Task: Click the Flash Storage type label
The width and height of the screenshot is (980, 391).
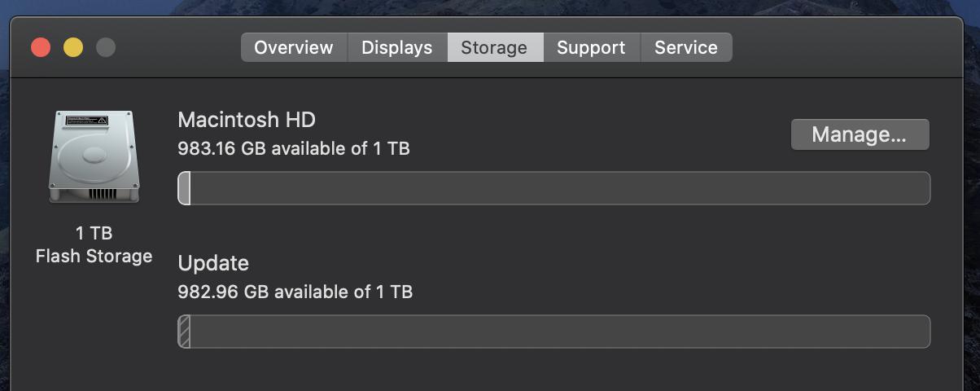Action: [x=94, y=256]
